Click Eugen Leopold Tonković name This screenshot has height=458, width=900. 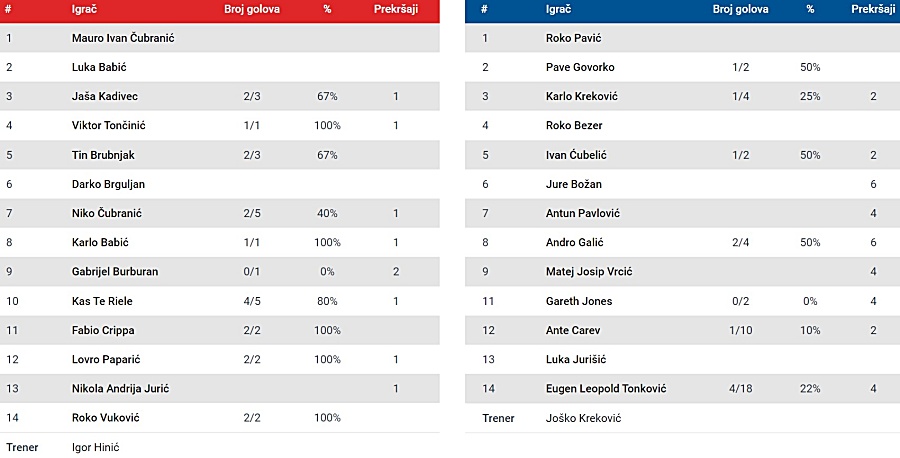click(x=606, y=389)
